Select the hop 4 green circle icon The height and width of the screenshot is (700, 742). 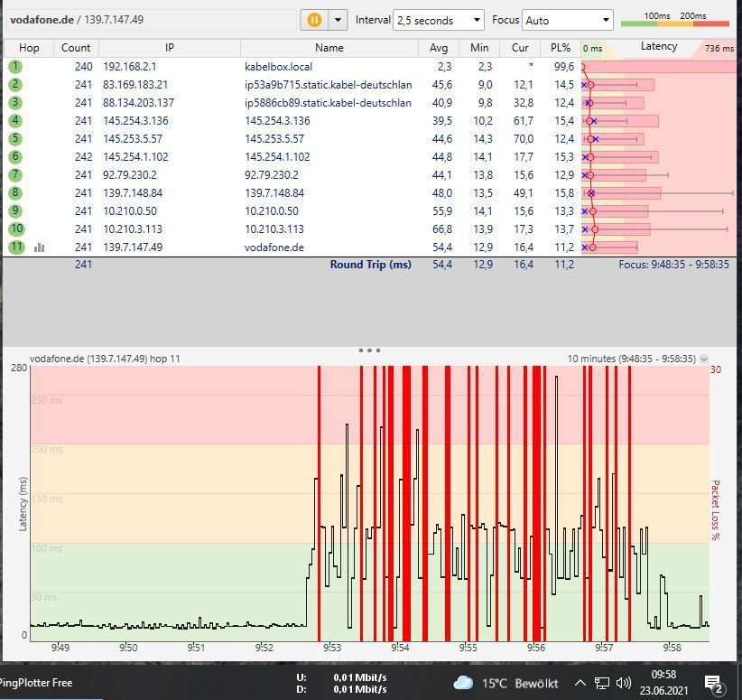pyautogui.click(x=15, y=120)
